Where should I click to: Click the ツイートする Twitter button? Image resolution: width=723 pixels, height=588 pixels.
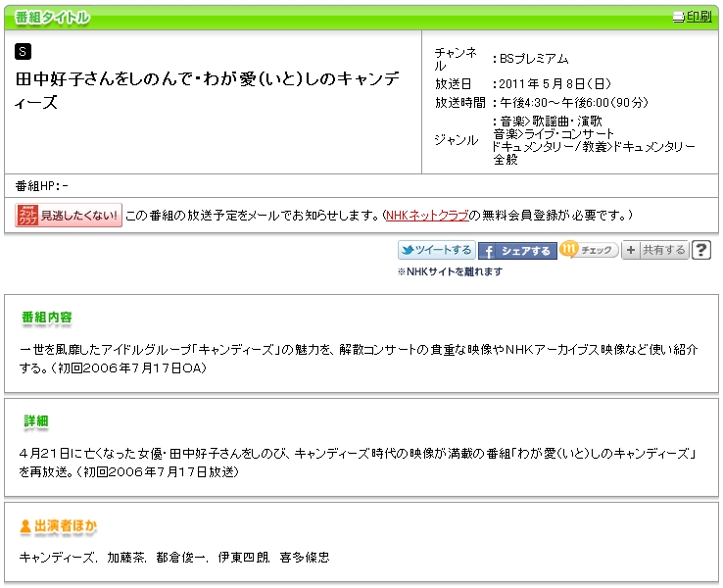437,250
